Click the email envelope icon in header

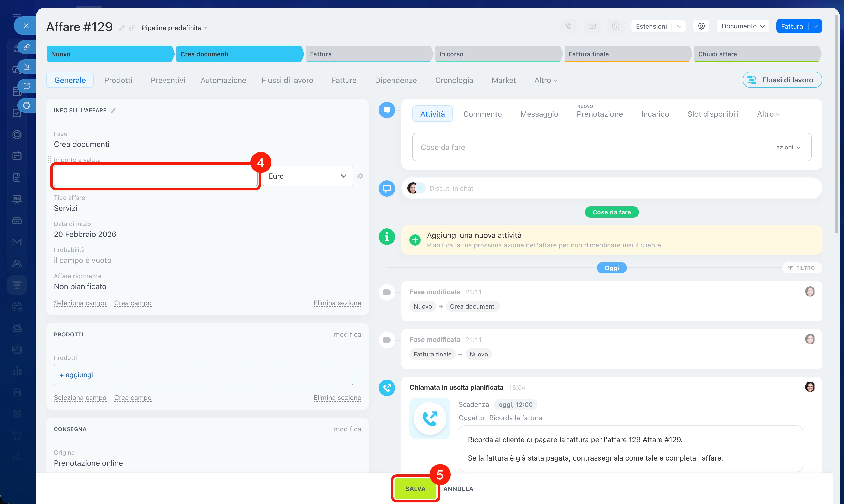pos(592,26)
